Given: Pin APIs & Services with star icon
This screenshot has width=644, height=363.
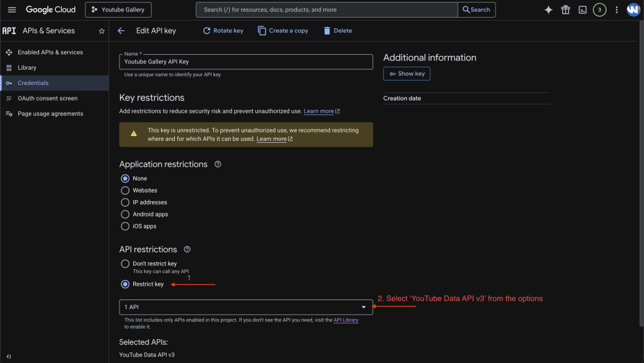Looking at the screenshot, I should tap(102, 31).
